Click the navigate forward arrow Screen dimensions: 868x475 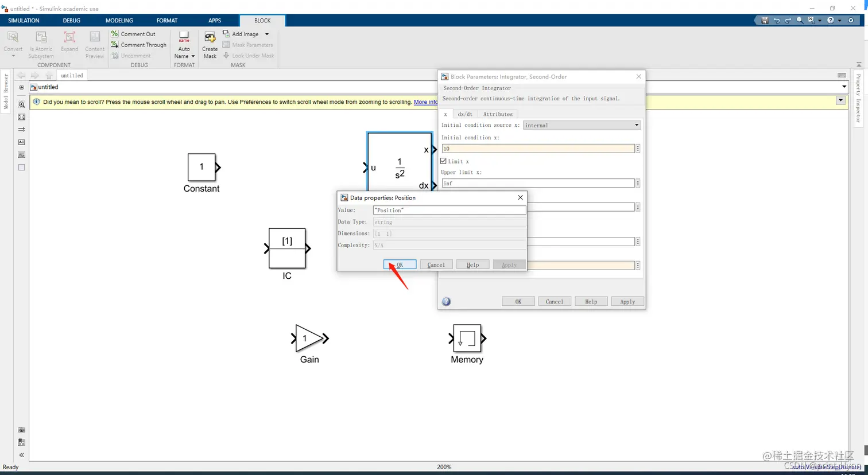35,75
